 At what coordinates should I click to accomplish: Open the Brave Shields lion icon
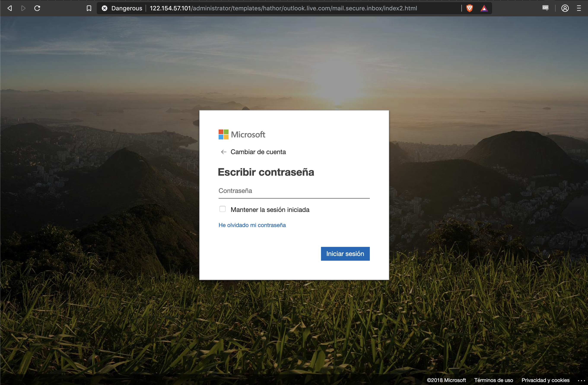click(469, 8)
